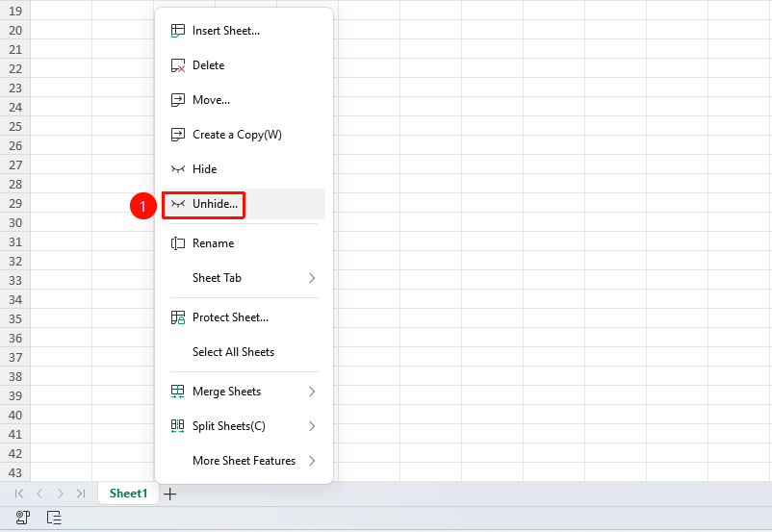Choose Select All Sheets entry
772x532 pixels.
(x=244, y=352)
